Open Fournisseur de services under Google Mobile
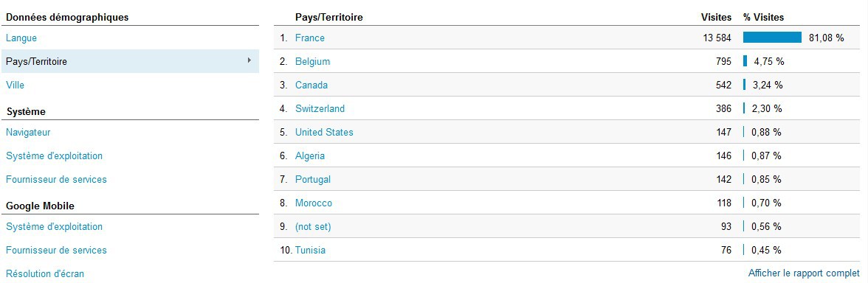 tap(56, 250)
